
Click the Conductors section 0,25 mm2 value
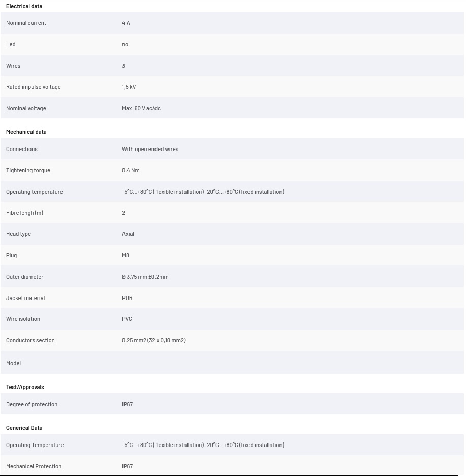(x=154, y=340)
